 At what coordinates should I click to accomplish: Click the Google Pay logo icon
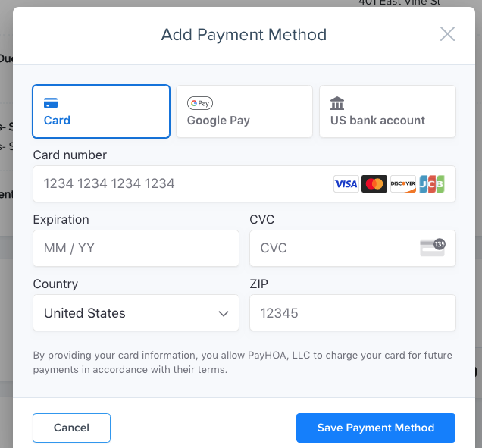pyautogui.click(x=200, y=103)
